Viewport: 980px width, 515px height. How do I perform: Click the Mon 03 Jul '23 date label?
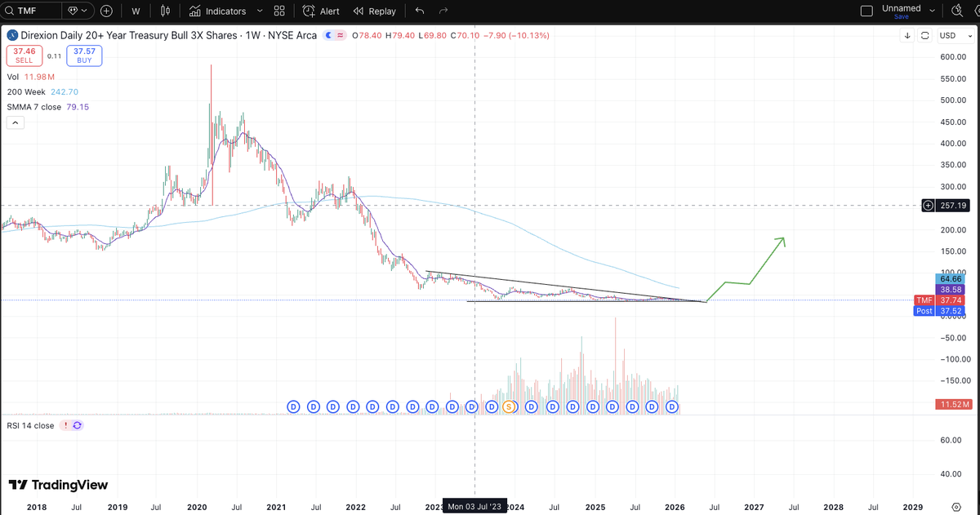click(475, 506)
